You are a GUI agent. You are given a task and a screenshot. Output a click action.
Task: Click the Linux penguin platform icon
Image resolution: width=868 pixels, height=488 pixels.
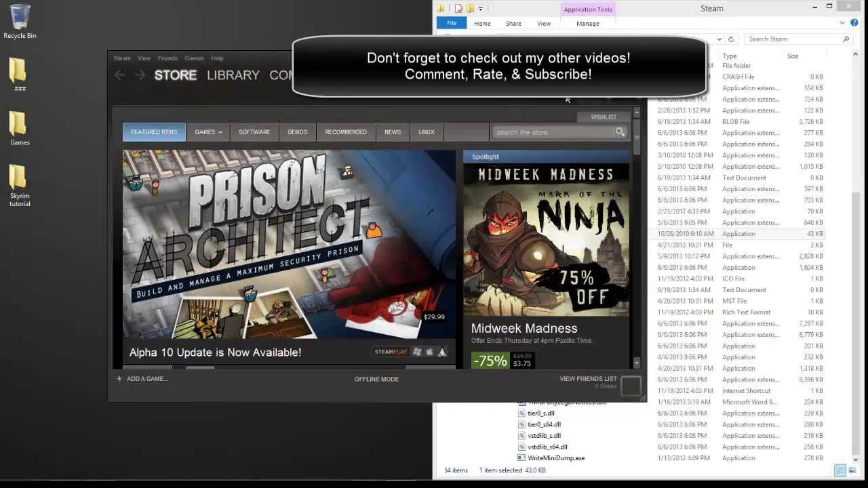pos(442,352)
